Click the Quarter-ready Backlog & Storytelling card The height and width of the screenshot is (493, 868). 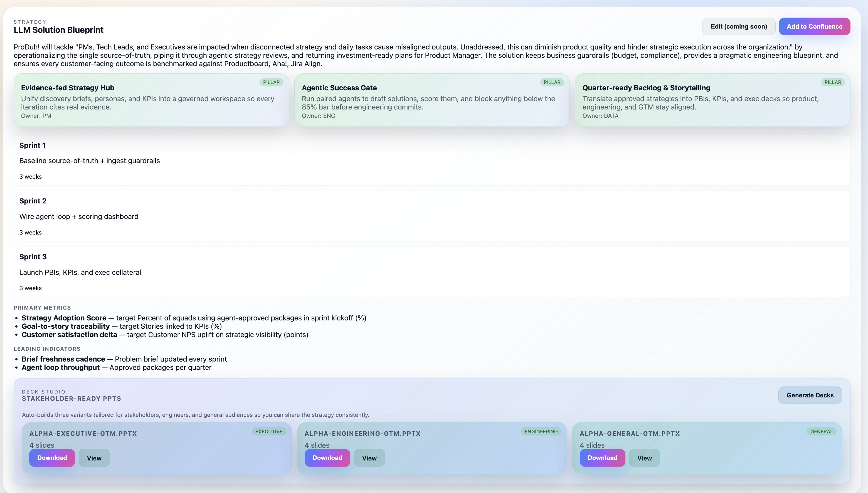(712, 100)
